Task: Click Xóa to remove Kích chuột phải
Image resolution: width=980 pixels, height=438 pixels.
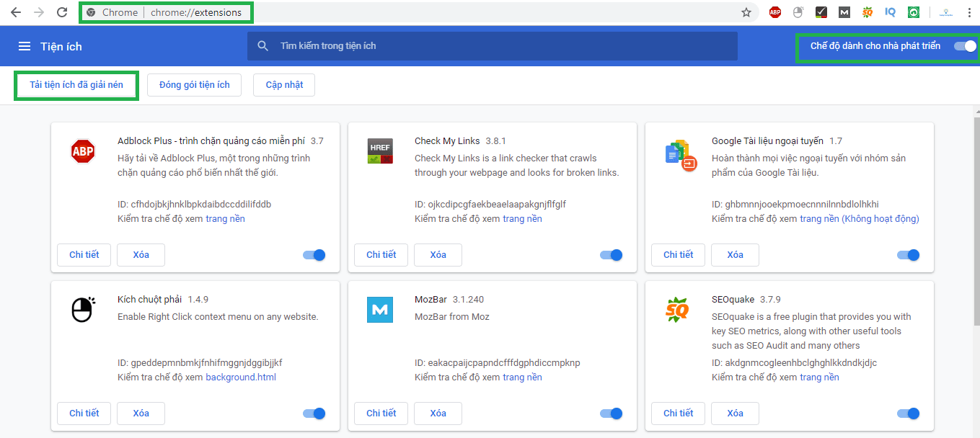Action: pos(141,414)
